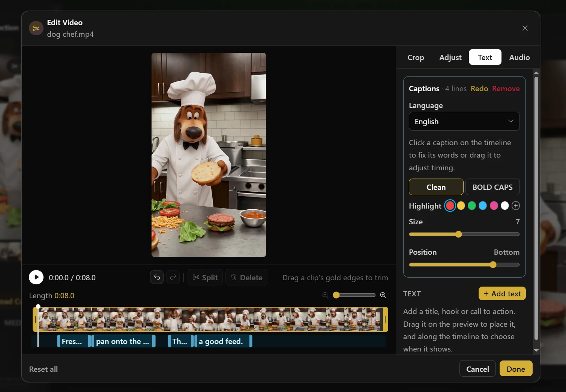The image size is (566, 392).
Task: Click Reset all
Action: pos(44,369)
